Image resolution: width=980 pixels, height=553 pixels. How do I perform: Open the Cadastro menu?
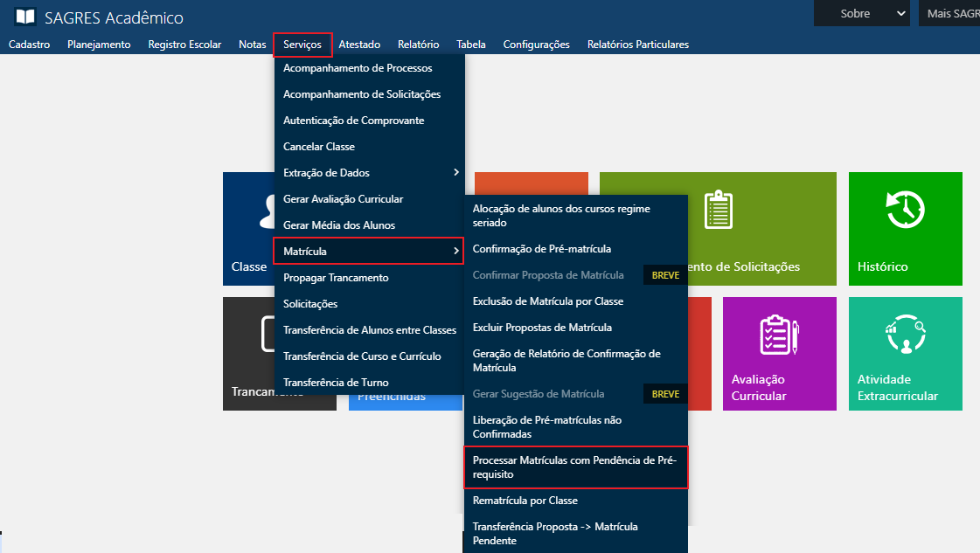pos(29,44)
